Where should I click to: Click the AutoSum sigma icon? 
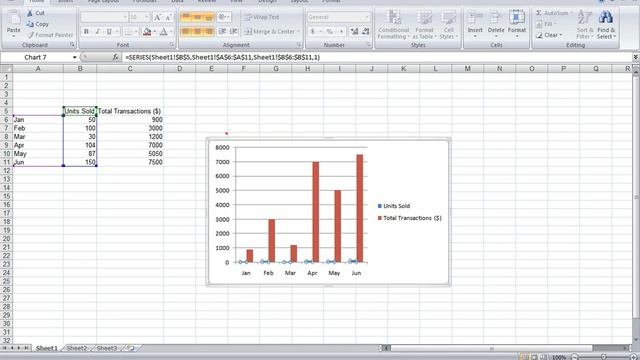[539, 13]
